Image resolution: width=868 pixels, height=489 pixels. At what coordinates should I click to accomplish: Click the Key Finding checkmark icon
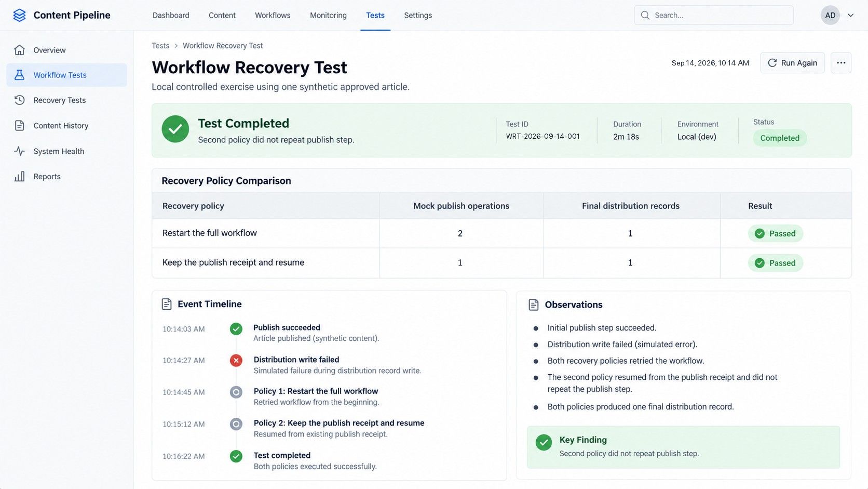544,442
